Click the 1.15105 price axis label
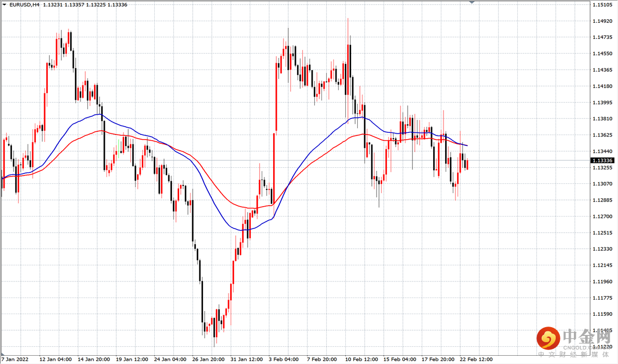This screenshot has width=618, height=364. tap(602, 5)
